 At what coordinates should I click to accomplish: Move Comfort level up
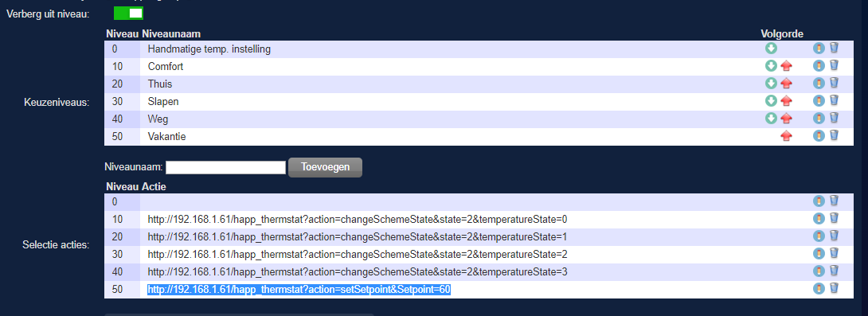pos(786,66)
